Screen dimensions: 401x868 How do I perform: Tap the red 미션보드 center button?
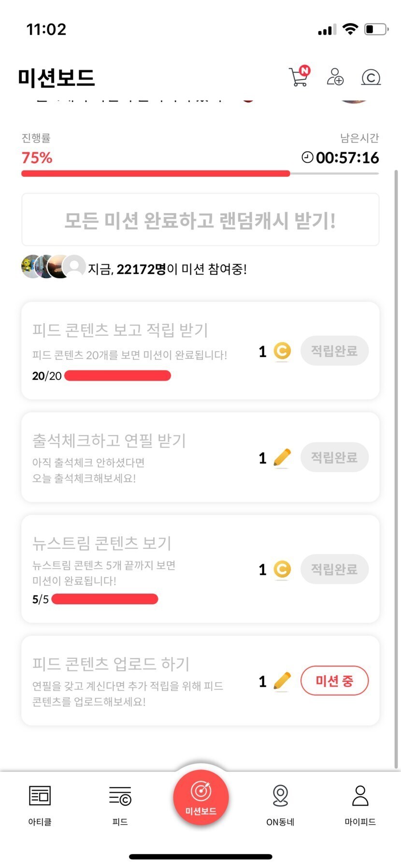[200, 797]
